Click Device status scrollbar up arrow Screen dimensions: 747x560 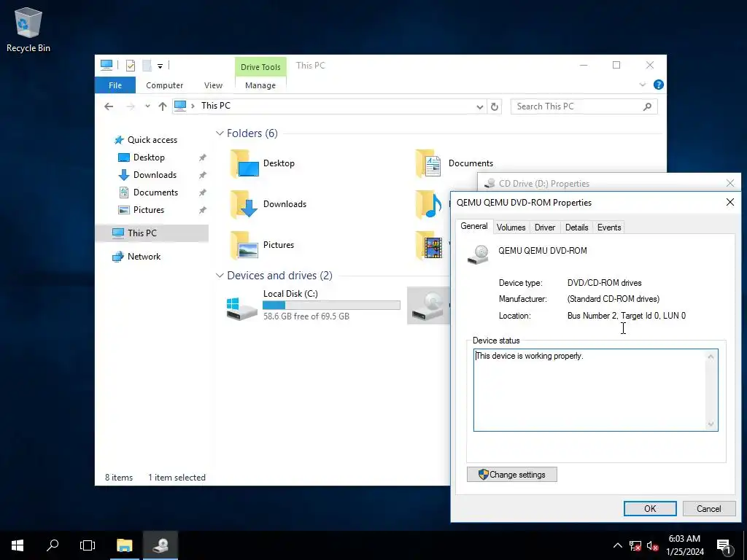(711, 357)
